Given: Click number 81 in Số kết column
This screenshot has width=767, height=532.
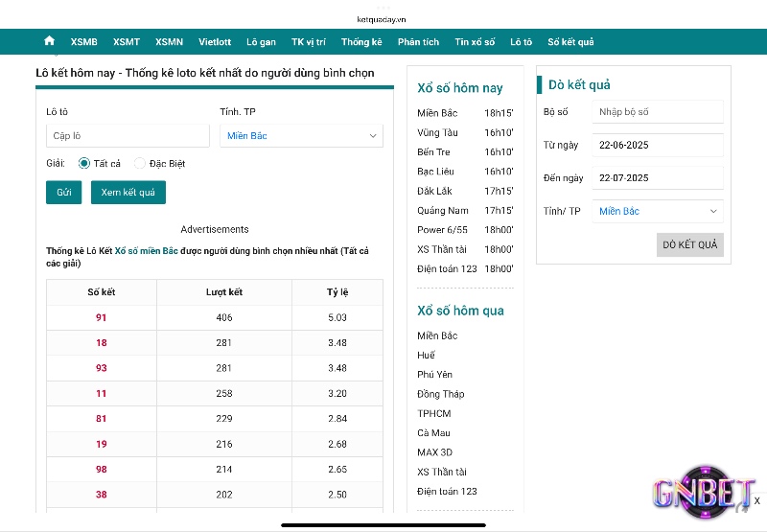Looking at the screenshot, I should coord(102,419).
